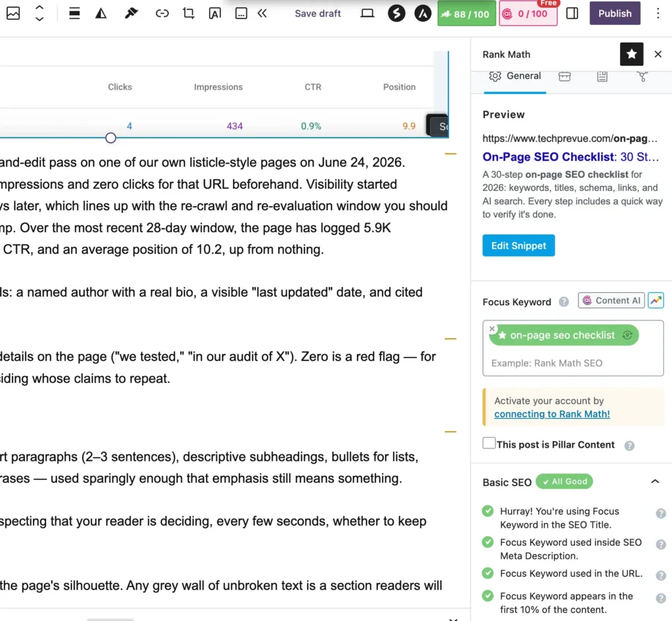Switch to the Advanced toolbox tab
Viewport: 672px width, 621px height.
[x=564, y=76]
